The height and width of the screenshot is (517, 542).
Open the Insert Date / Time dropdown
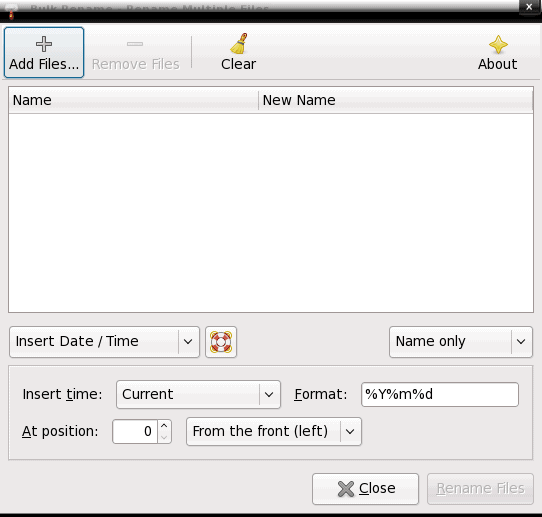104,342
